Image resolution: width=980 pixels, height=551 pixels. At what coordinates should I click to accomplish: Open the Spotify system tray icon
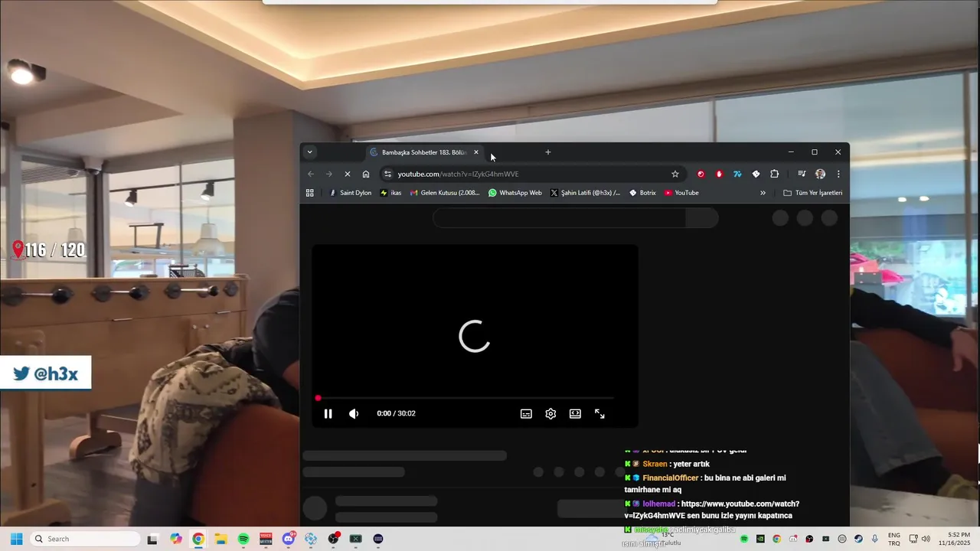point(744,539)
